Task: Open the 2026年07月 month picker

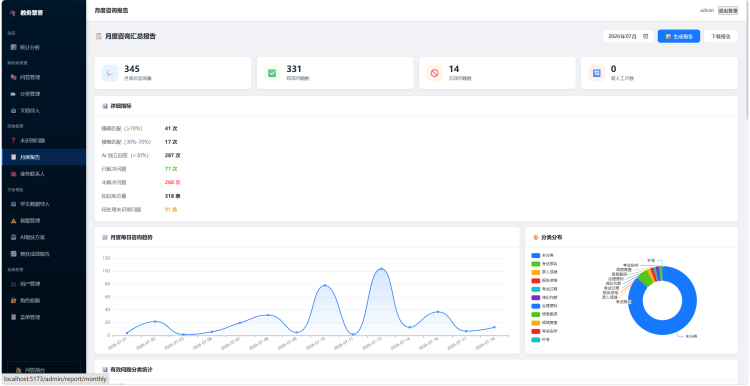Action: click(x=628, y=36)
